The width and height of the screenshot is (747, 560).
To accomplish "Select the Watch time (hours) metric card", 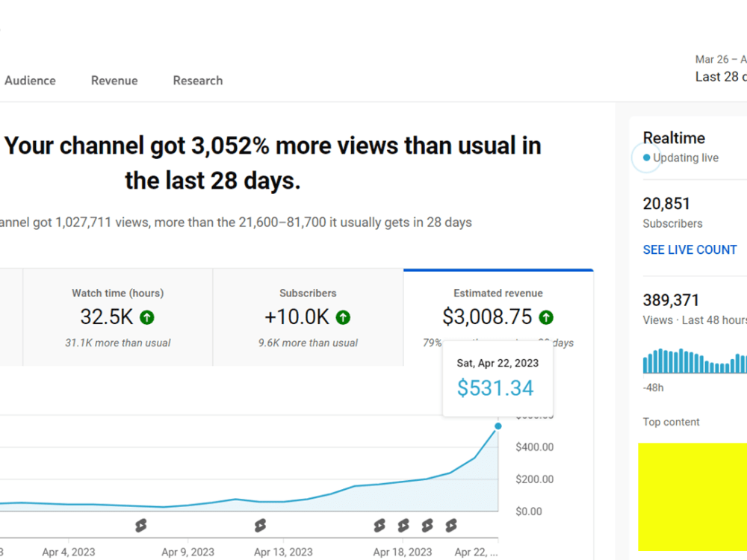I will (x=118, y=317).
